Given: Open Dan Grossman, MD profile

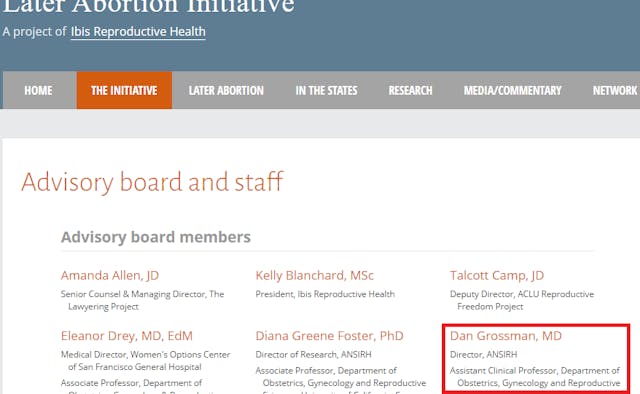Looking at the screenshot, I should [506, 336].
